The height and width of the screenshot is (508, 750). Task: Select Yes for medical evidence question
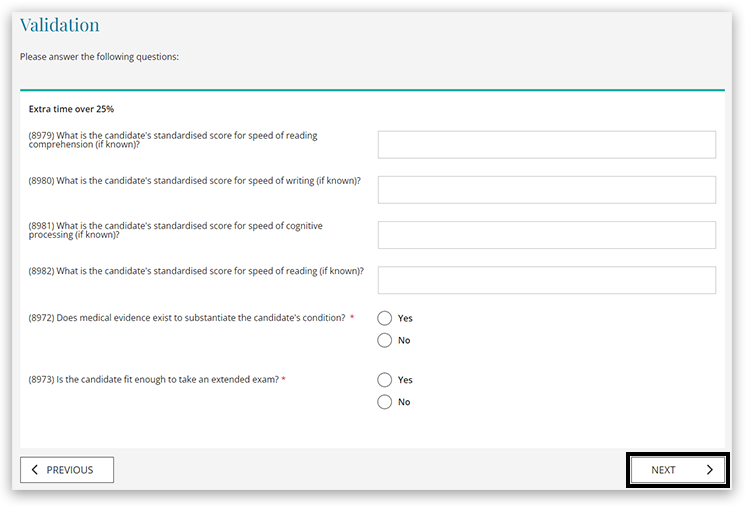tap(385, 318)
